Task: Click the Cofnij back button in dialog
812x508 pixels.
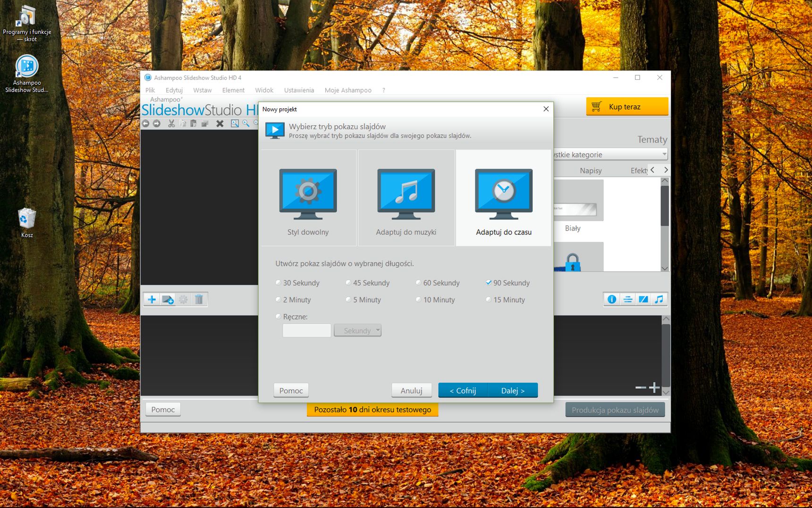Action: point(463,390)
